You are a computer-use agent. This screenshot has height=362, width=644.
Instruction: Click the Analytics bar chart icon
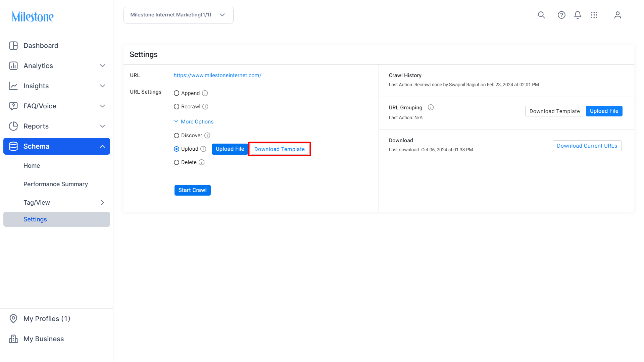[x=13, y=66]
